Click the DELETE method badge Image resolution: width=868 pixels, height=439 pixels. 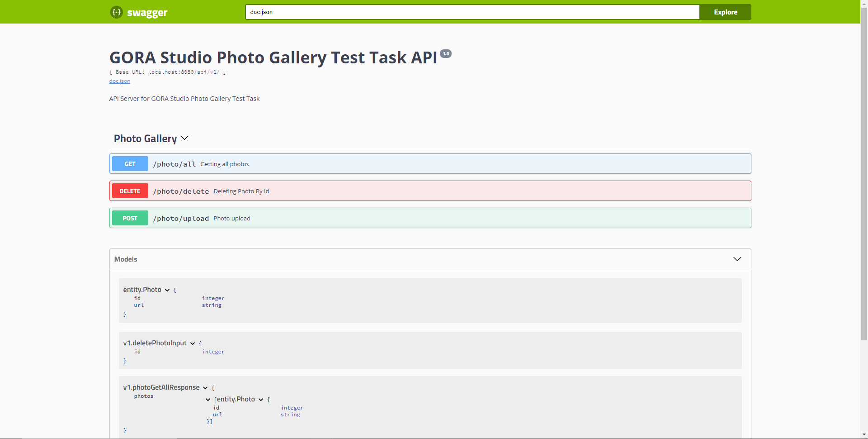point(130,191)
